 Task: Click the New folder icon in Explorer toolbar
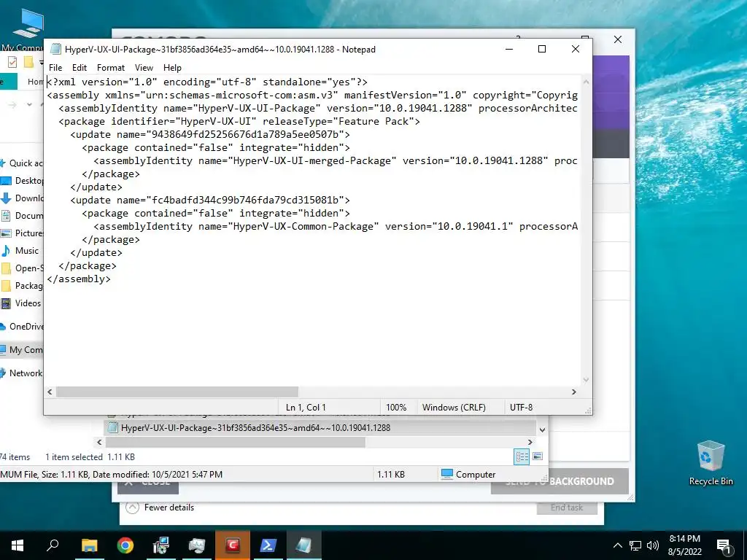coord(28,62)
